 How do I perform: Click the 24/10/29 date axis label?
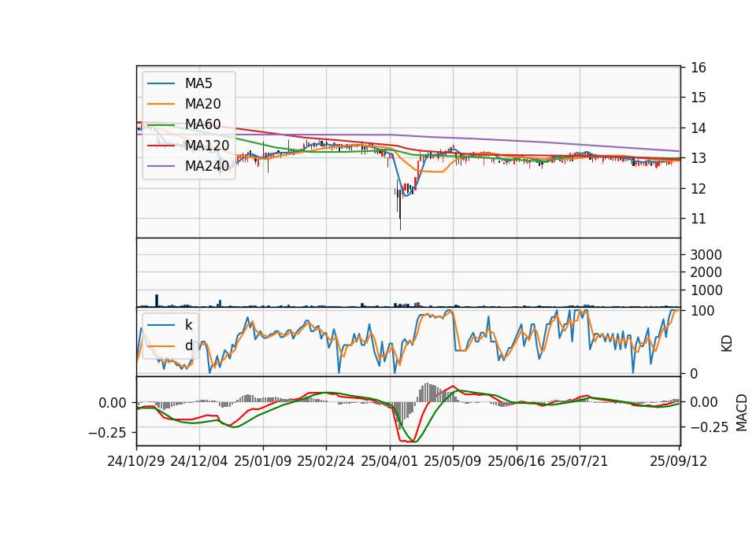[136, 461]
